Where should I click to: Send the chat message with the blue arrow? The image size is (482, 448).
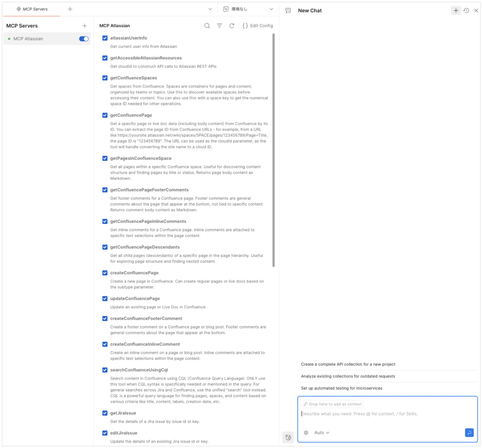point(470,432)
